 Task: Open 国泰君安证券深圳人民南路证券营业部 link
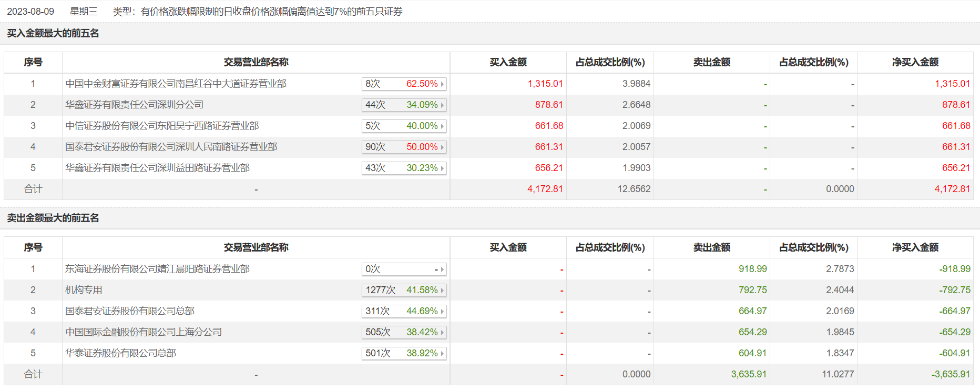[x=171, y=147]
